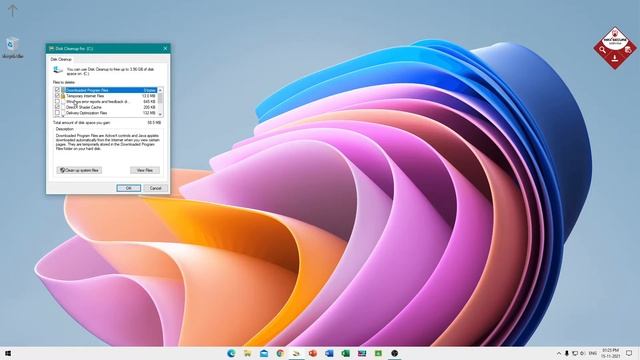Switch to the Disk Cleanup taskbar icon
Screen dimensions: 640x360
coord(297,353)
